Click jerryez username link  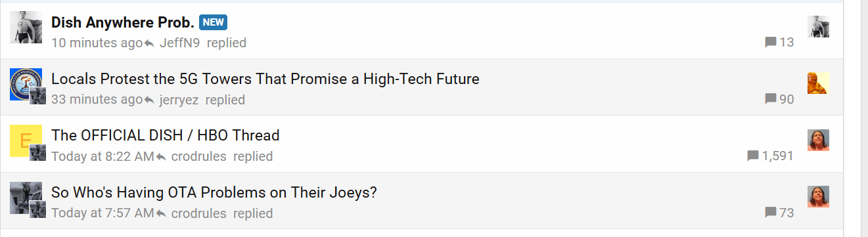point(179,100)
